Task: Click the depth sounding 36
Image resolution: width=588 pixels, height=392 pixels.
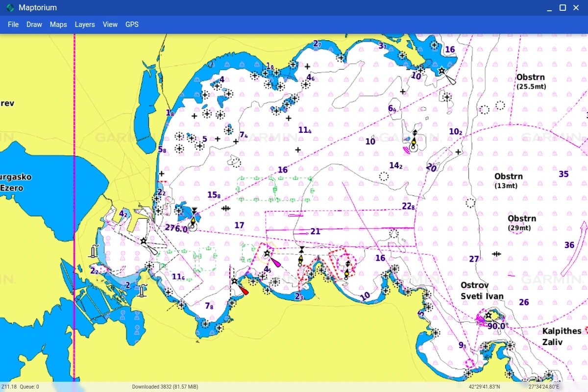Action: pyautogui.click(x=569, y=245)
